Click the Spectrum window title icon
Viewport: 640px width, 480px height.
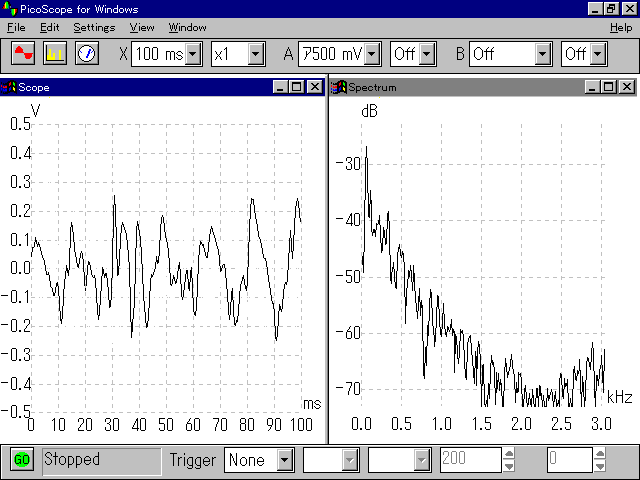pyautogui.click(x=339, y=87)
